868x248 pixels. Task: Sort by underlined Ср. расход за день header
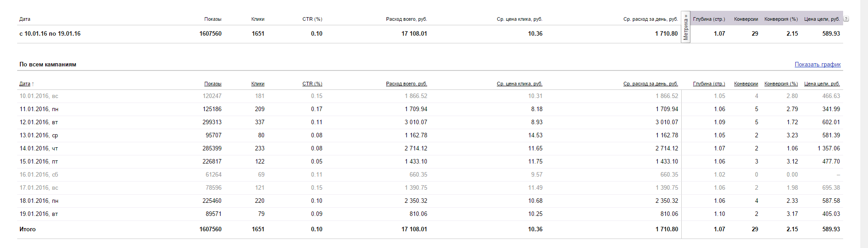pos(650,84)
